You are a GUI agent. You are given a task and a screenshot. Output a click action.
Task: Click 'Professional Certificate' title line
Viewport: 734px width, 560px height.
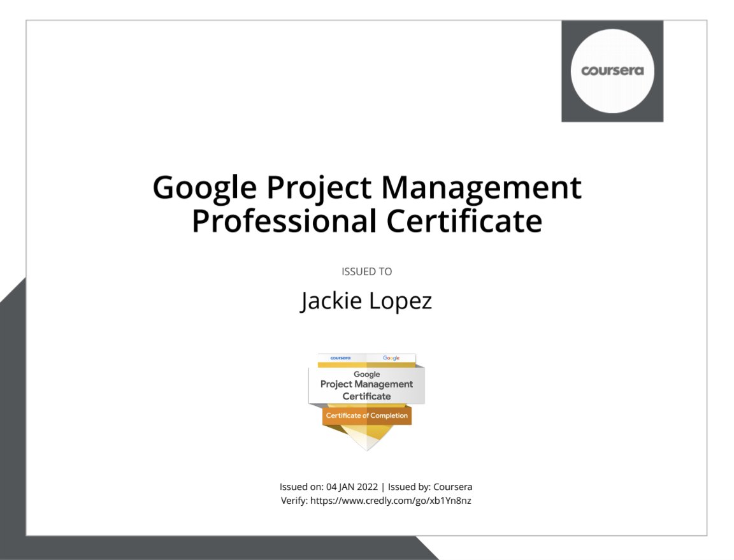[x=367, y=221]
